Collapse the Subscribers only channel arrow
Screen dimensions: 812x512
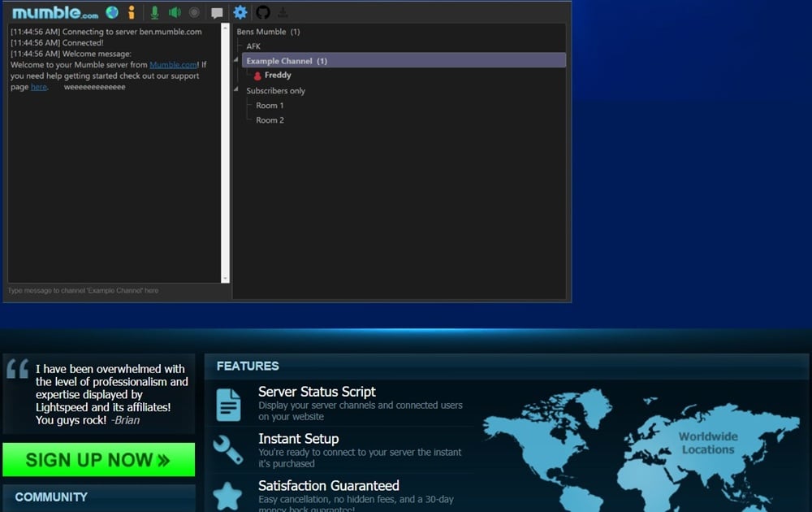point(236,89)
